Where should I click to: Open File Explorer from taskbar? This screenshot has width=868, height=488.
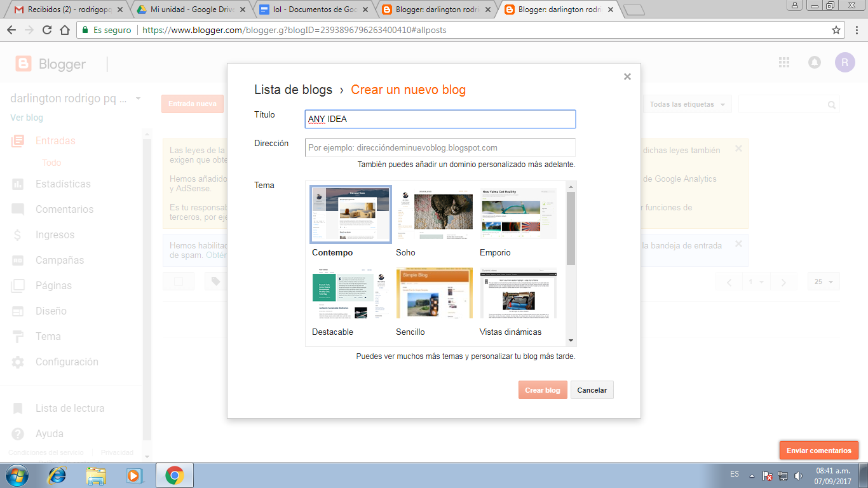pyautogui.click(x=96, y=475)
